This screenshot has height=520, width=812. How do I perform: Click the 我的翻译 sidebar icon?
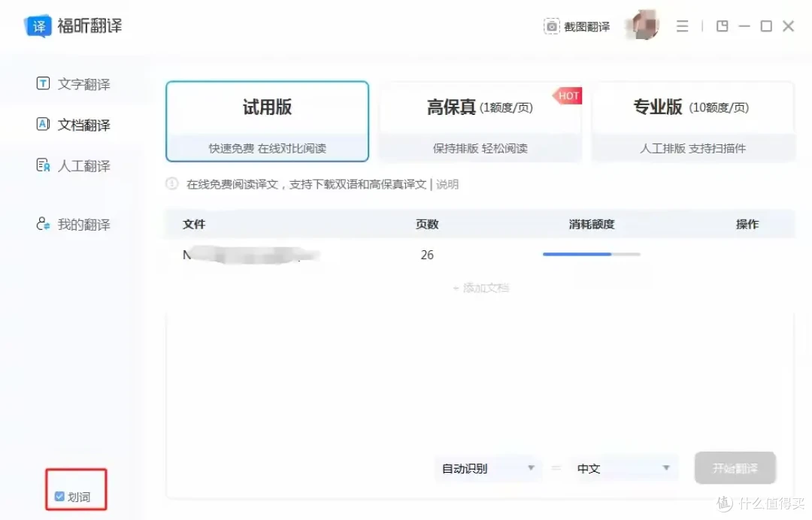43,223
